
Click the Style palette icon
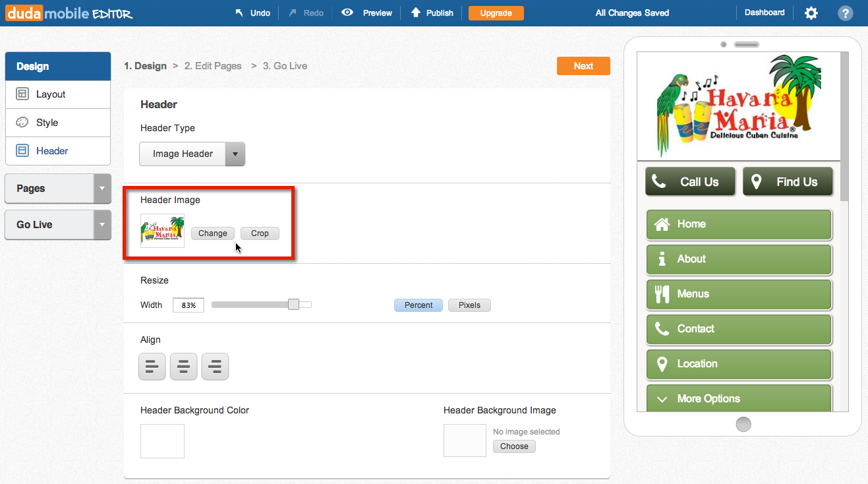point(22,123)
